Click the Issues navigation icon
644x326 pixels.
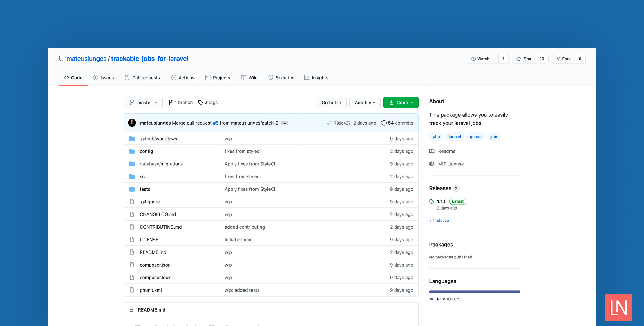95,78
